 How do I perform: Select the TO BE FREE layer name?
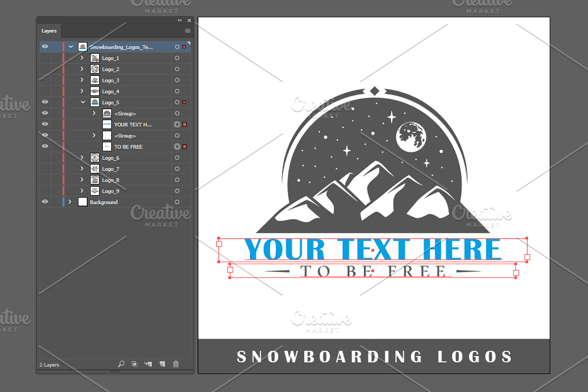click(x=128, y=147)
